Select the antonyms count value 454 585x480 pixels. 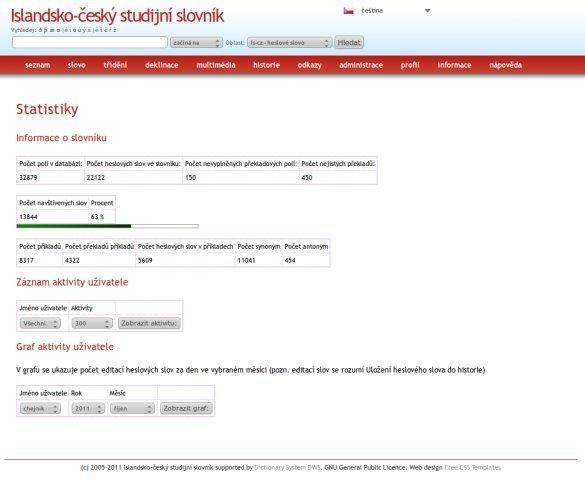pyautogui.click(x=290, y=260)
